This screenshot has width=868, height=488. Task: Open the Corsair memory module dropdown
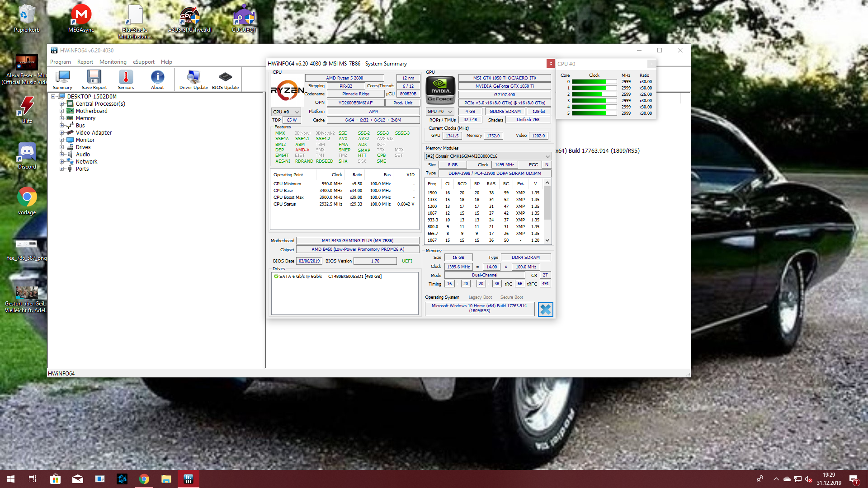pos(487,156)
